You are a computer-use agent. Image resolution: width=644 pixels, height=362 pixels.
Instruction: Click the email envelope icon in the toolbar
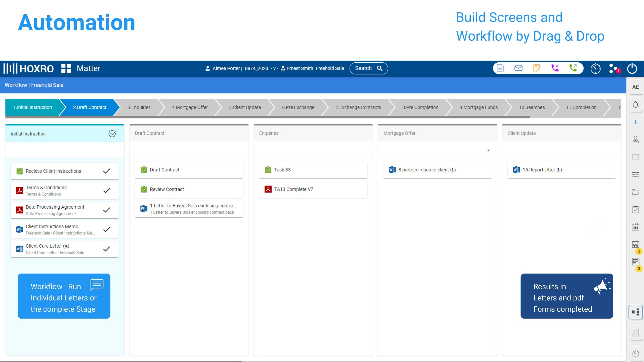pos(518,68)
